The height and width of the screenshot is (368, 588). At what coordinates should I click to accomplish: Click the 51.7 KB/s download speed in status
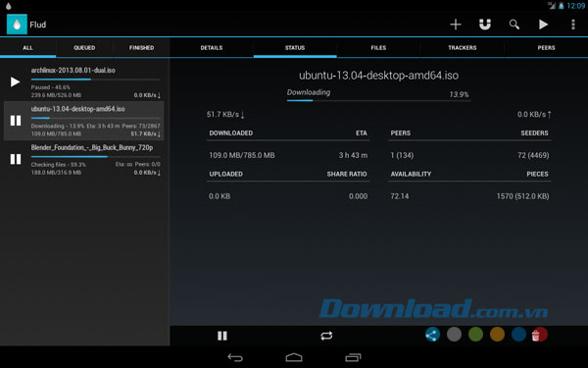point(225,114)
